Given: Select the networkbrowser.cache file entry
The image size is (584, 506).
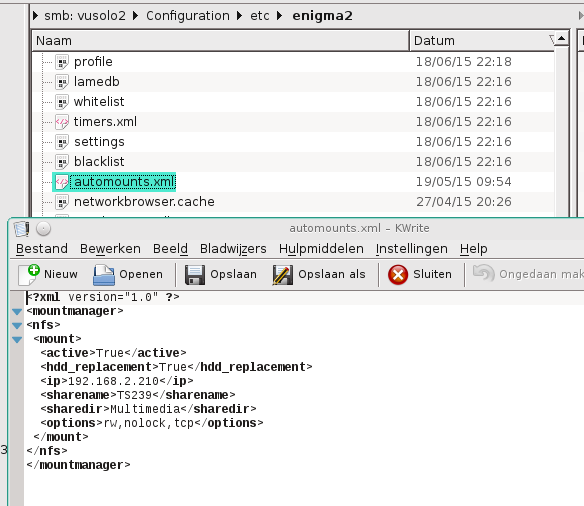Looking at the screenshot, I should (144, 202).
